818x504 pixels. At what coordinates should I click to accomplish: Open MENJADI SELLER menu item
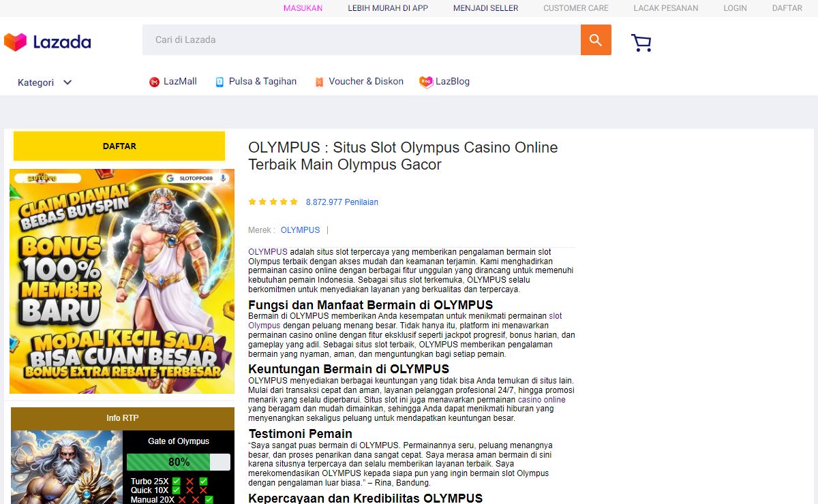click(x=486, y=8)
